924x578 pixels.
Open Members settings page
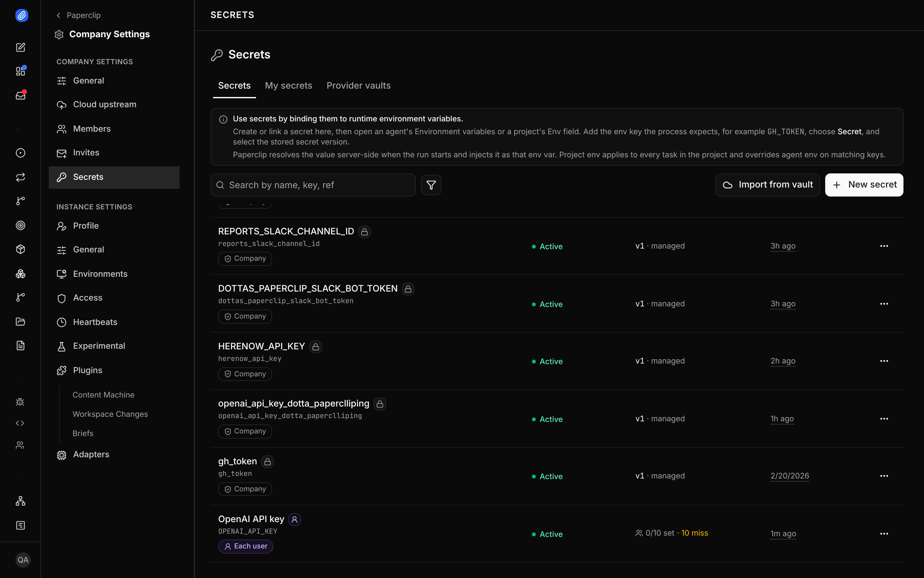point(114,129)
